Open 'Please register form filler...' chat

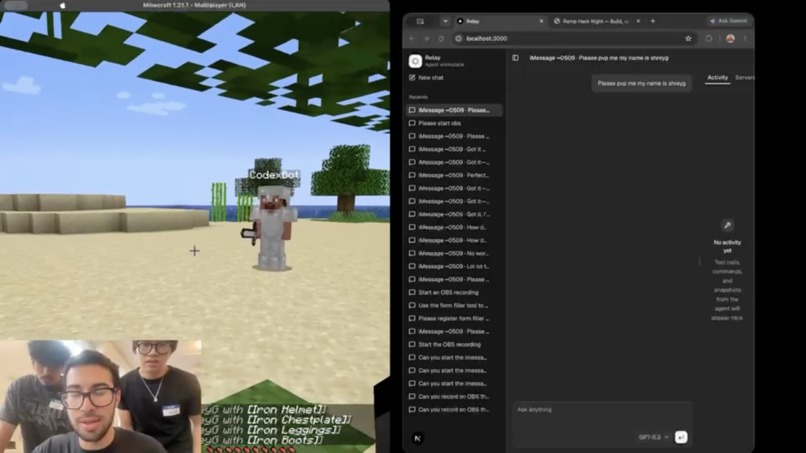coord(454,318)
